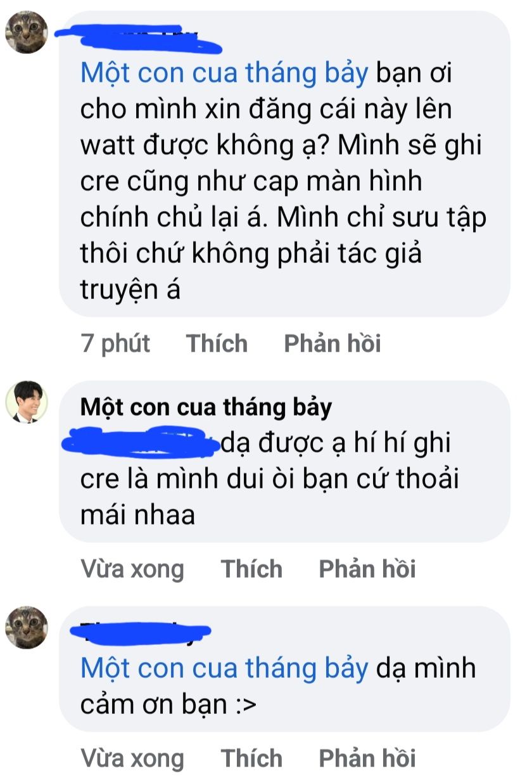Screen dimensions: 532x776
Task: Click "Vừa xong" under the "thoải mái nhaa" reply
Action: tap(132, 569)
